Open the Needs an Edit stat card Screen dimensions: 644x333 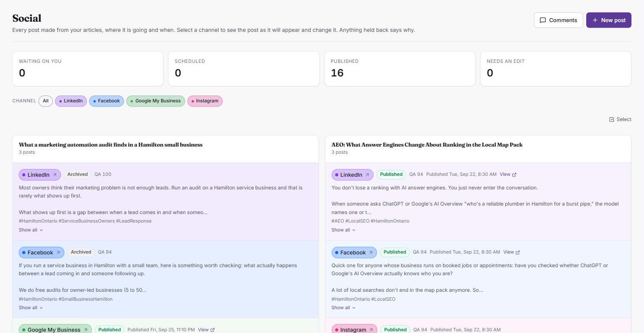(x=556, y=69)
